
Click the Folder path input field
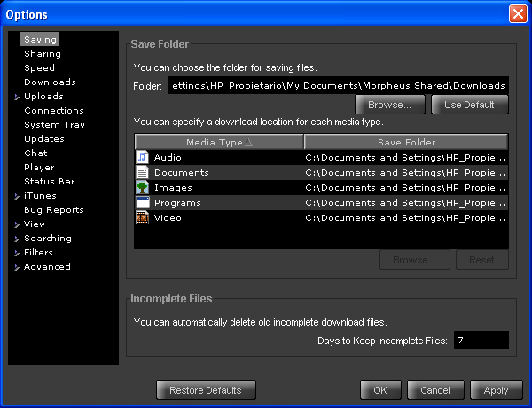339,85
